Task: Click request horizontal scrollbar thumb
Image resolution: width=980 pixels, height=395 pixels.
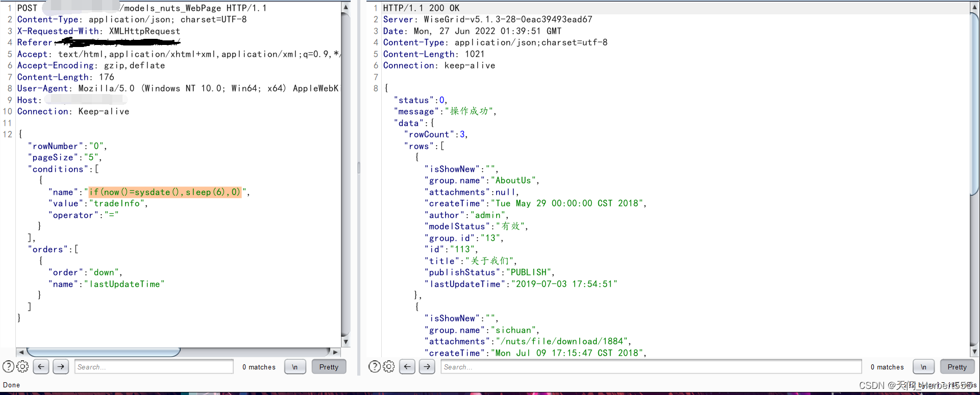Action: click(x=104, y=352)
